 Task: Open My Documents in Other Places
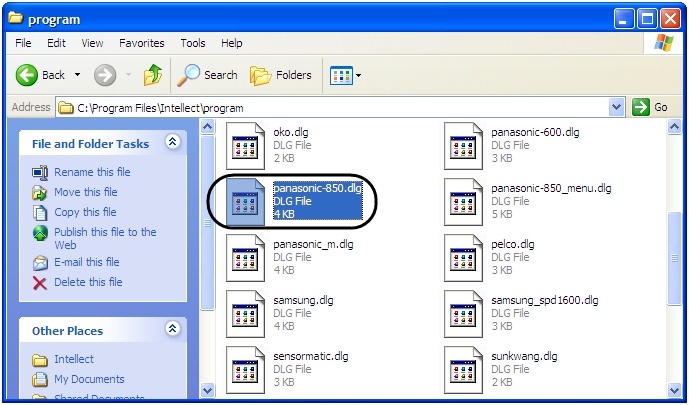click(89, 379)
